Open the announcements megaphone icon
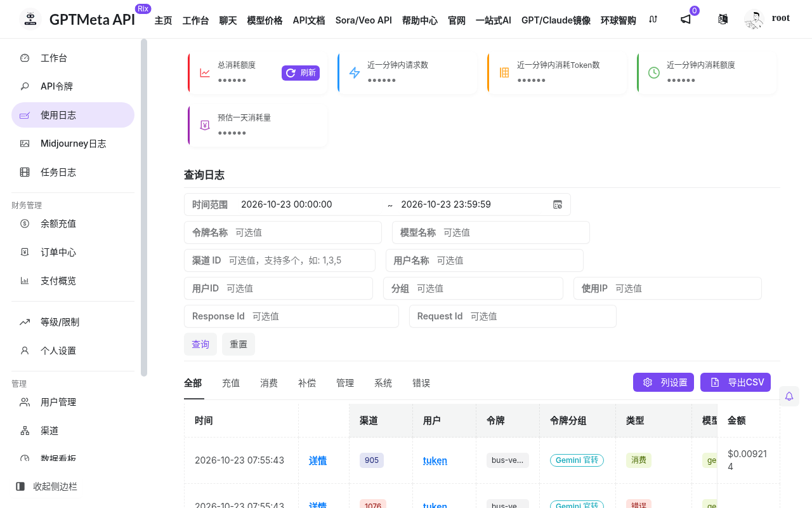Viewport: 812px width, 508px height. (x=686, y=20)
